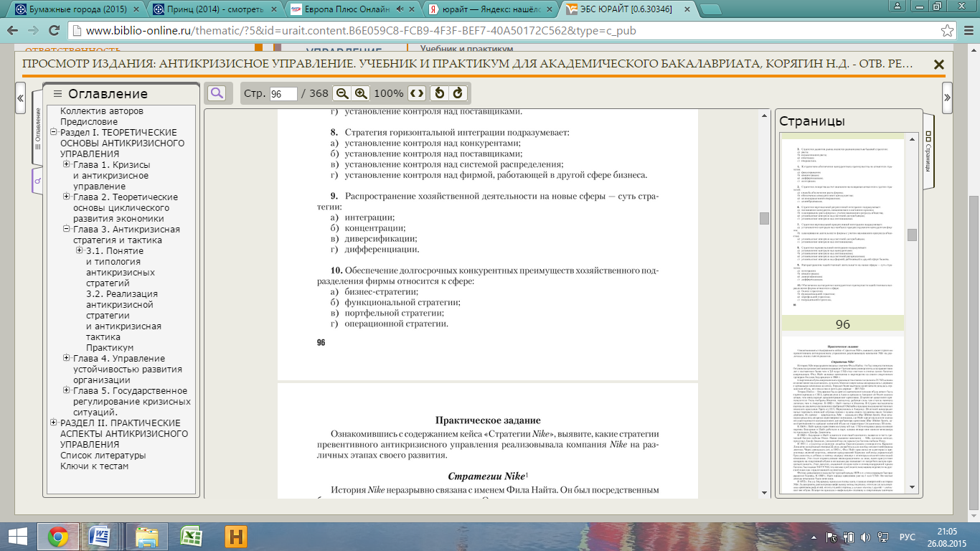Image resolution: width=980 pixels, height=551 pixels.
Task: Open Word from the taskbar
Action: (x=98, y=537)
